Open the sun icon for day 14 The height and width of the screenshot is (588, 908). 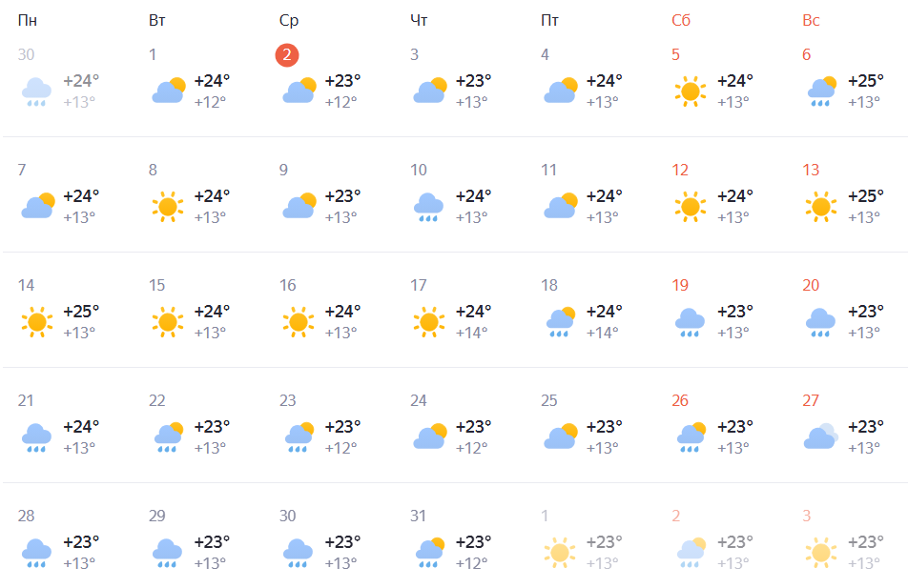(36, 322)
